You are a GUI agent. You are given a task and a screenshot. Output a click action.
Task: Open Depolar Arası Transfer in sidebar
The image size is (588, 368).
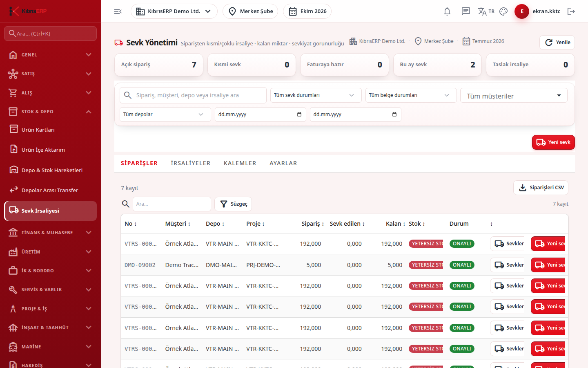click(50, 190)
